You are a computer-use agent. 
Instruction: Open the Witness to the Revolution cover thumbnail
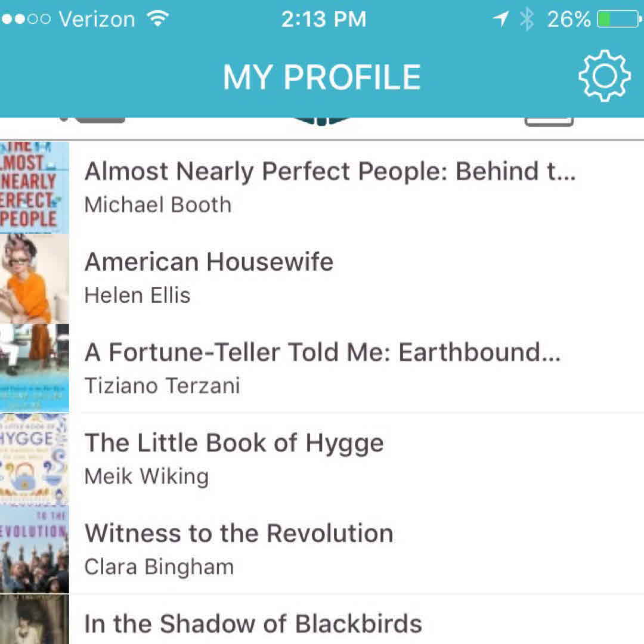click(x=34, y=549)
